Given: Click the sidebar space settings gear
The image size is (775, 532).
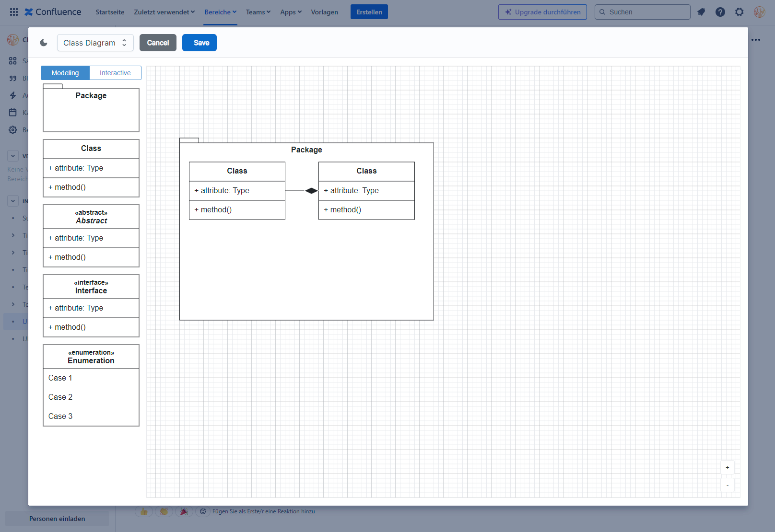Looking at the screenshot, I should click(13, 130).
